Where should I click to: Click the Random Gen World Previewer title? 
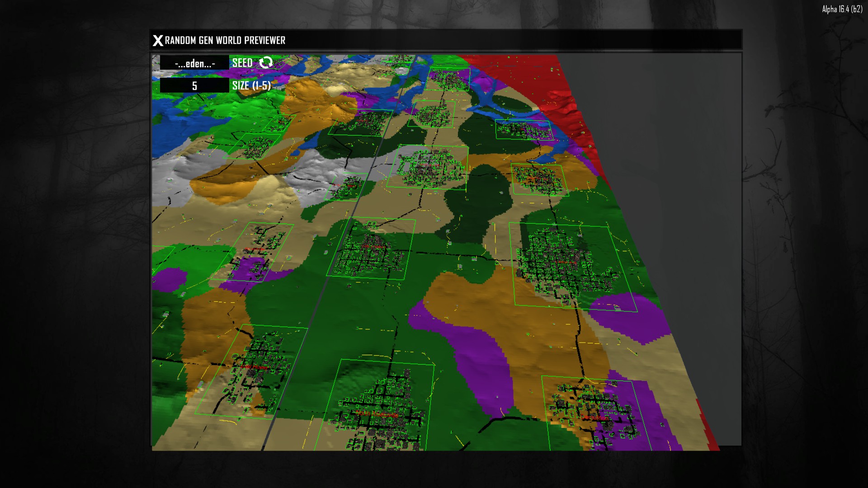click(225, 41)
